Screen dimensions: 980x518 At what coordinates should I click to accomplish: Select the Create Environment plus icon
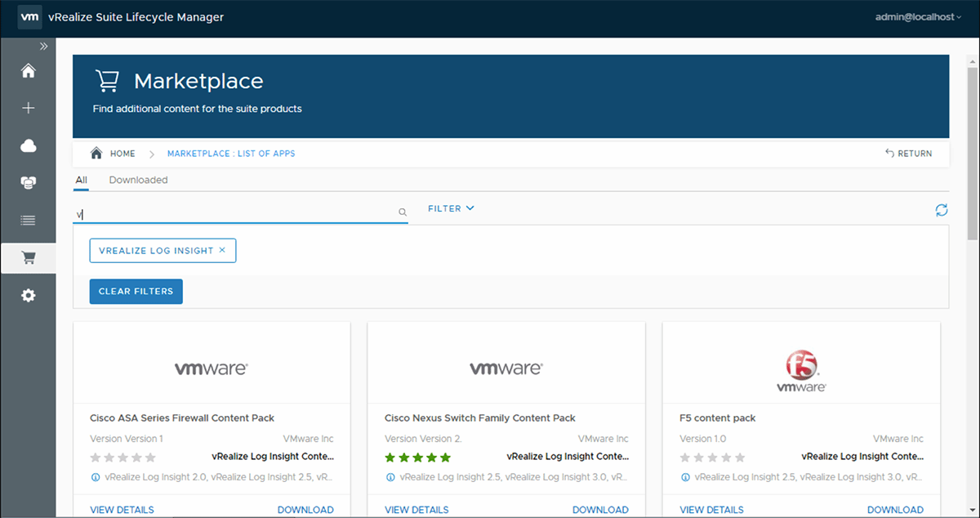28,107
